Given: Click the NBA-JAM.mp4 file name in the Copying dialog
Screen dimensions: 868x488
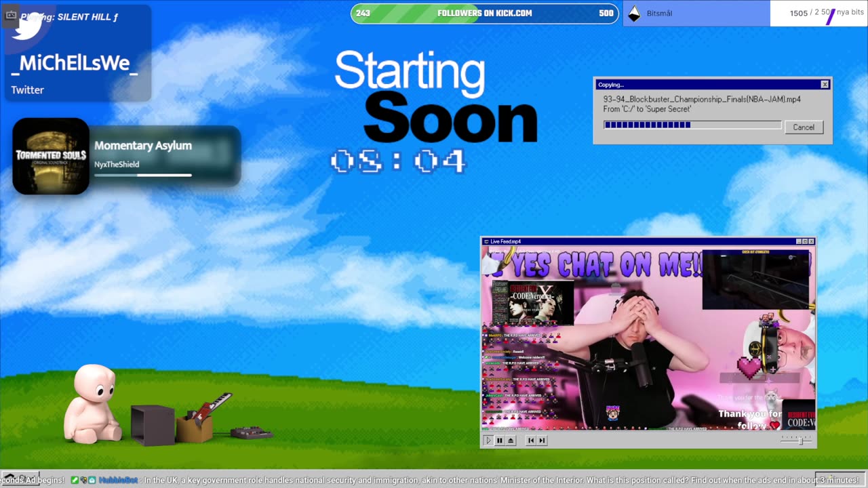Looking at the screenshot, I should coord(702,99).
